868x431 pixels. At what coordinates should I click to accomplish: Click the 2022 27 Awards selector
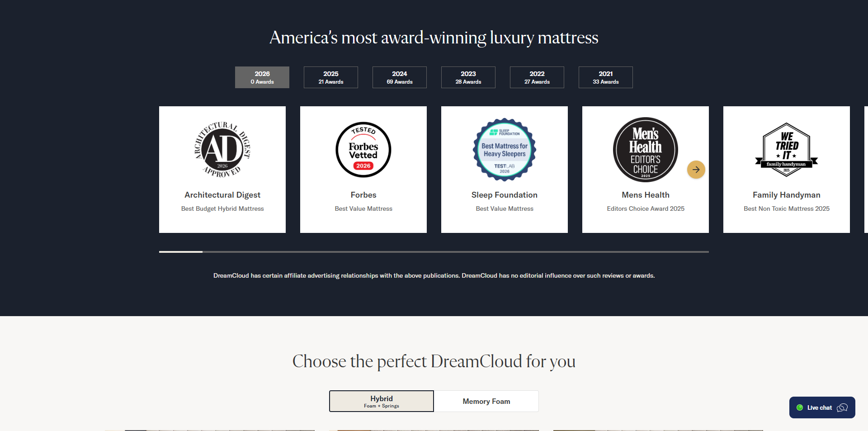pos(537,77)
